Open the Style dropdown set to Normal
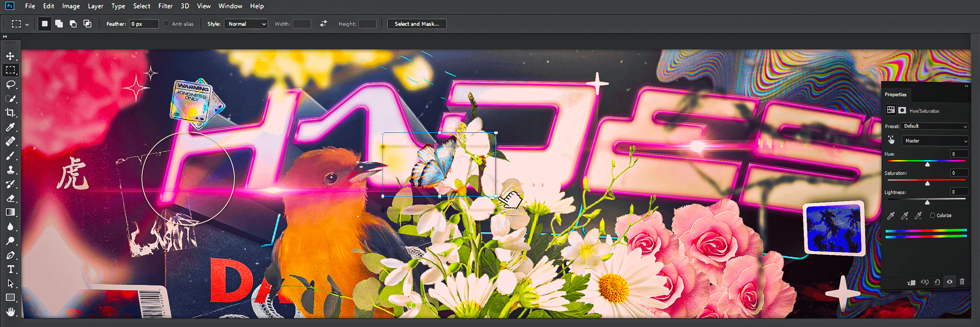This screenshot has width=980, height=327. coord(246,24)
